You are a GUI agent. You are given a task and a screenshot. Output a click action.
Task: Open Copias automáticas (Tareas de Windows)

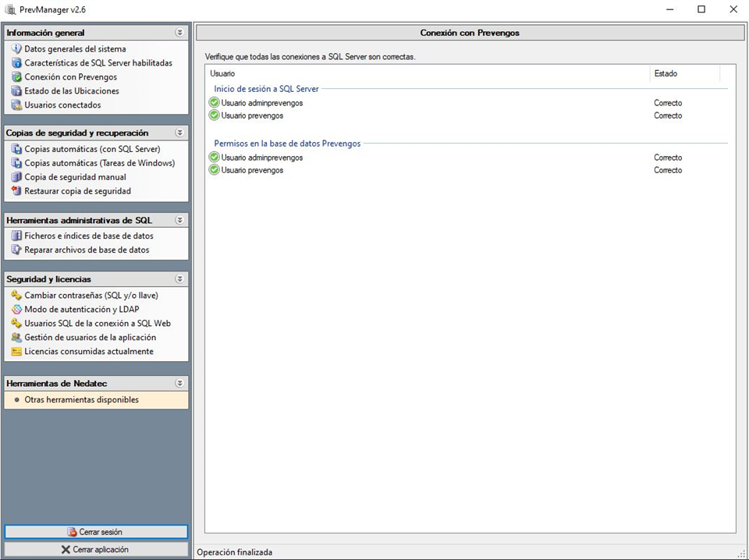pyautogui.click(x=99, y=163)
